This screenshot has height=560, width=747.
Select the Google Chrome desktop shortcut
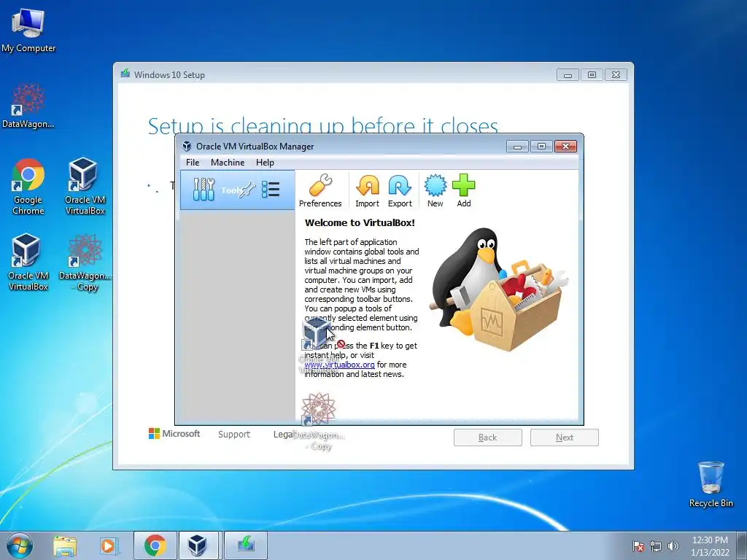[x=28, y=187]
